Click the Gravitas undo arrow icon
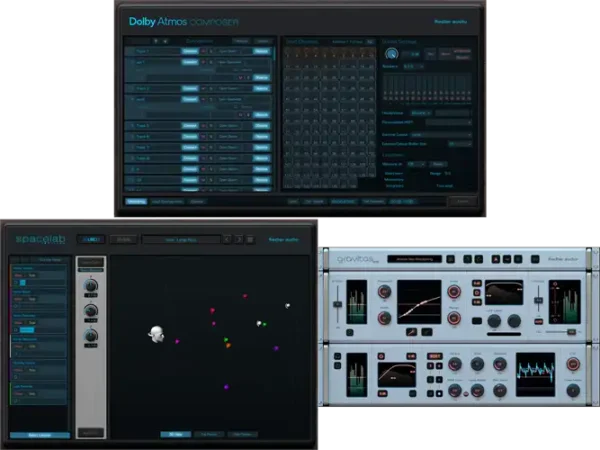This screenshot has height=450, width=600. (x=467, y=259)
